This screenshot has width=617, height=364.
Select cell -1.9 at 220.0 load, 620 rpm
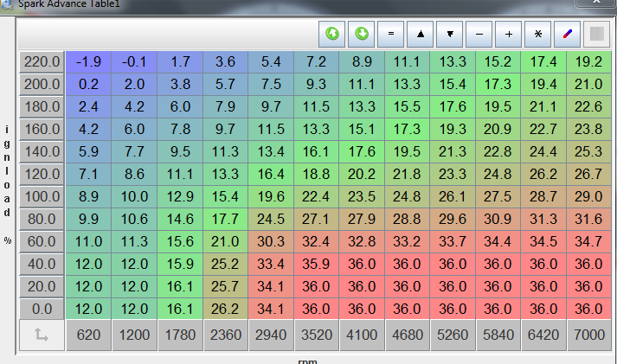pyautogui.click(x=88, y=62)
